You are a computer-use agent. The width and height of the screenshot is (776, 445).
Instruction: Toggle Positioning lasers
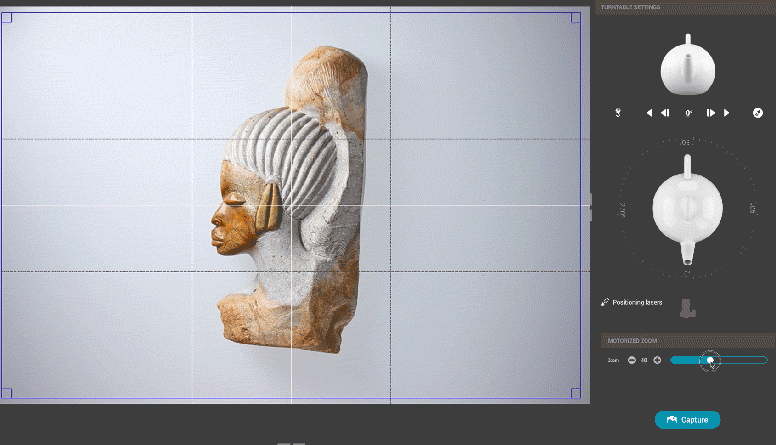coord(632,301)
